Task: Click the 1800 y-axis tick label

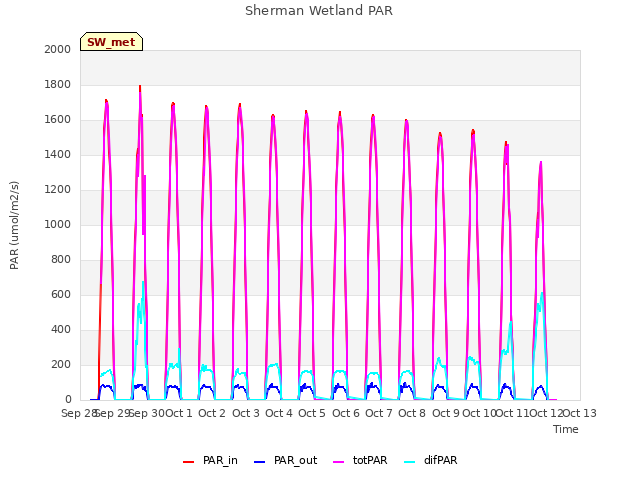Action: (x=58, y=84)
